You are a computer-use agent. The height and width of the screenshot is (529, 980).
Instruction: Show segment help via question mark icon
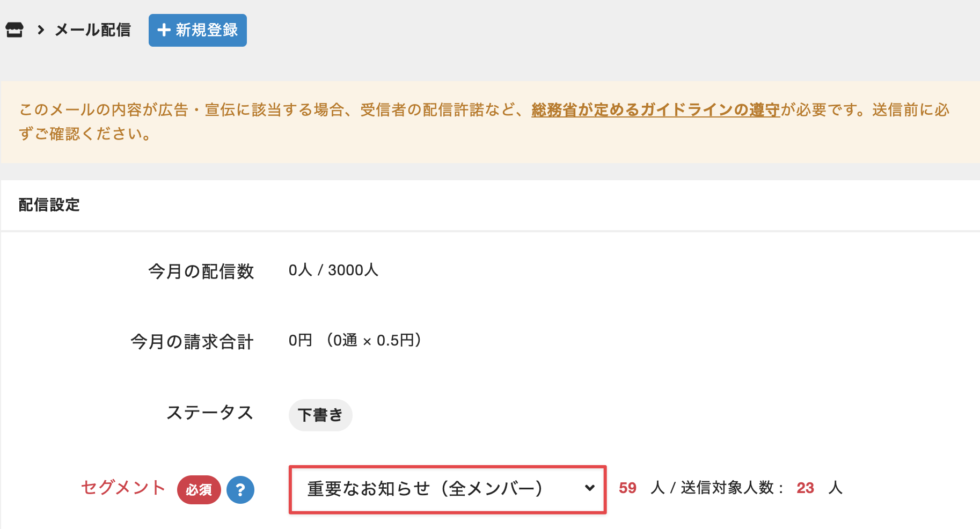pyautogui.click(x=240, y=489)
